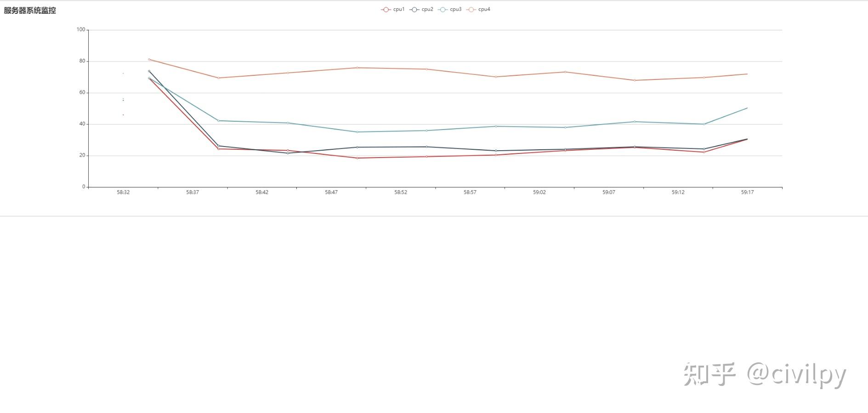Image resolution: width=868 pixels, height=413 pixels.
Task: Click the 60 y-axis label
Action: pyautogui.click(x=82, y=92)
